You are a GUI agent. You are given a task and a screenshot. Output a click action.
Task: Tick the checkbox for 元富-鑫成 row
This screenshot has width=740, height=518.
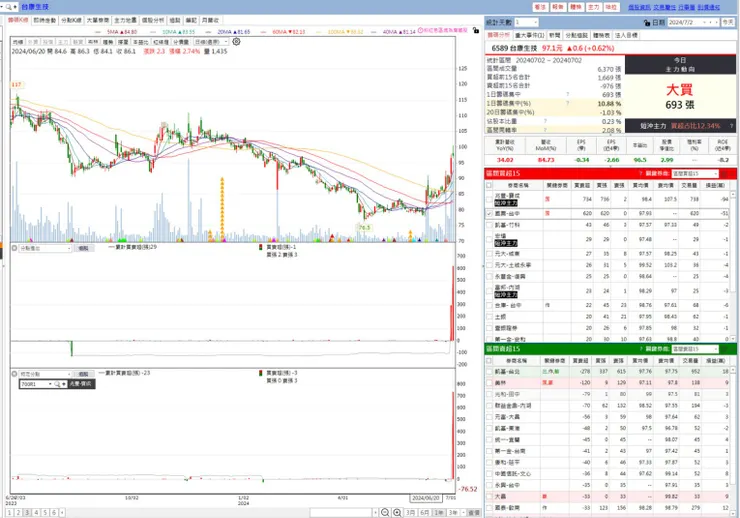[x=489, y=199]
